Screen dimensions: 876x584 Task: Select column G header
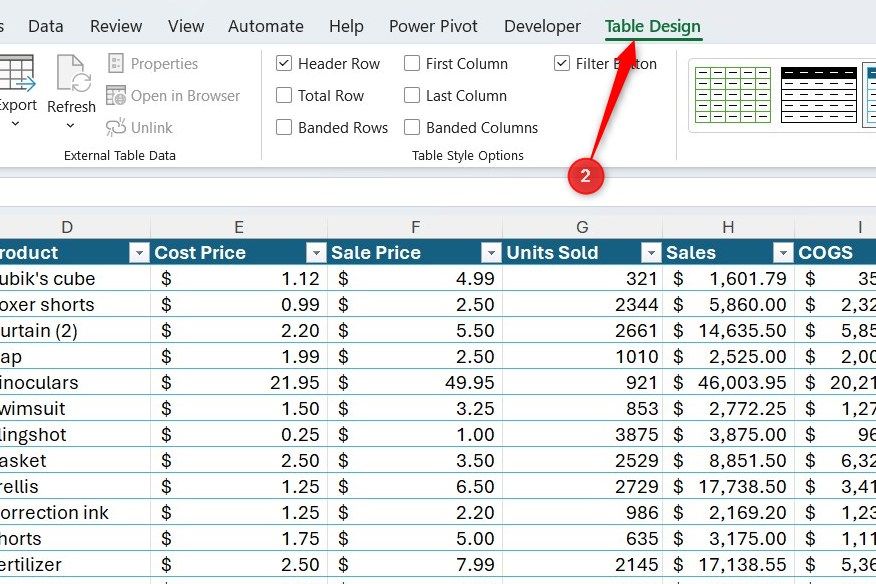click(582, 227)
